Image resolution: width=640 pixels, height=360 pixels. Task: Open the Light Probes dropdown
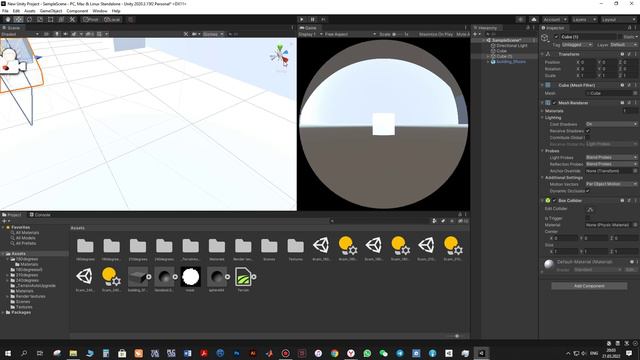click(611, 157)
